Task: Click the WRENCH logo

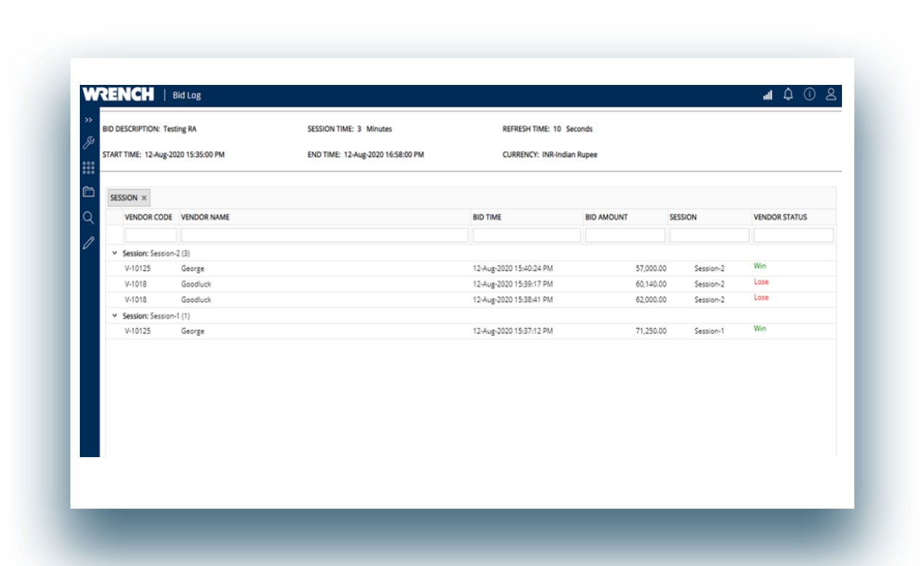Action: (118, 94)
